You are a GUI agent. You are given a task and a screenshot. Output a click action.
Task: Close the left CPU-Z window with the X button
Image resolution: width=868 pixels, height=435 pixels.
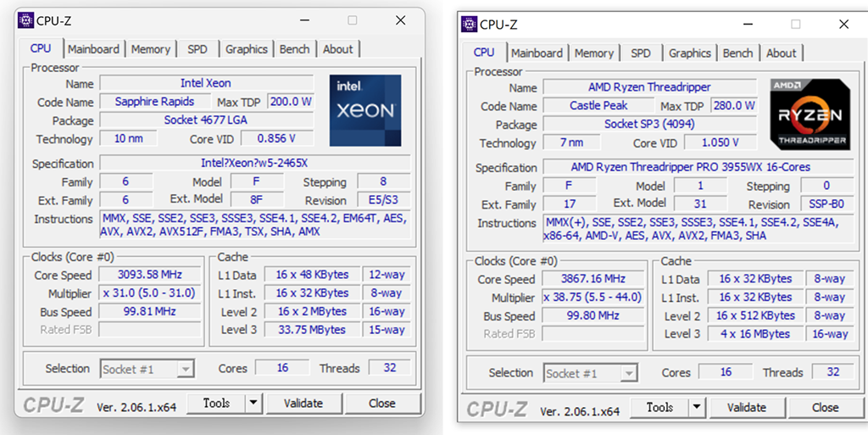(400, 20)
